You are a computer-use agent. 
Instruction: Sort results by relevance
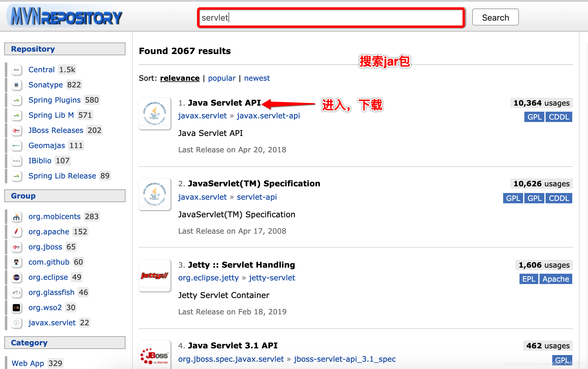[180, 78]
